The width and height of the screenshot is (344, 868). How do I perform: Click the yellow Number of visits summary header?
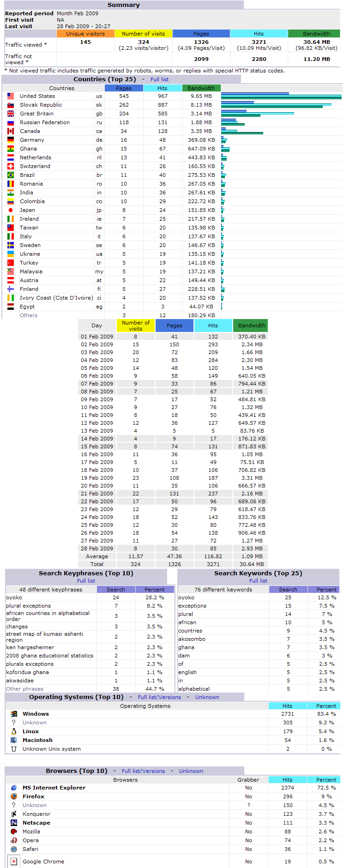tap(143, 34)
